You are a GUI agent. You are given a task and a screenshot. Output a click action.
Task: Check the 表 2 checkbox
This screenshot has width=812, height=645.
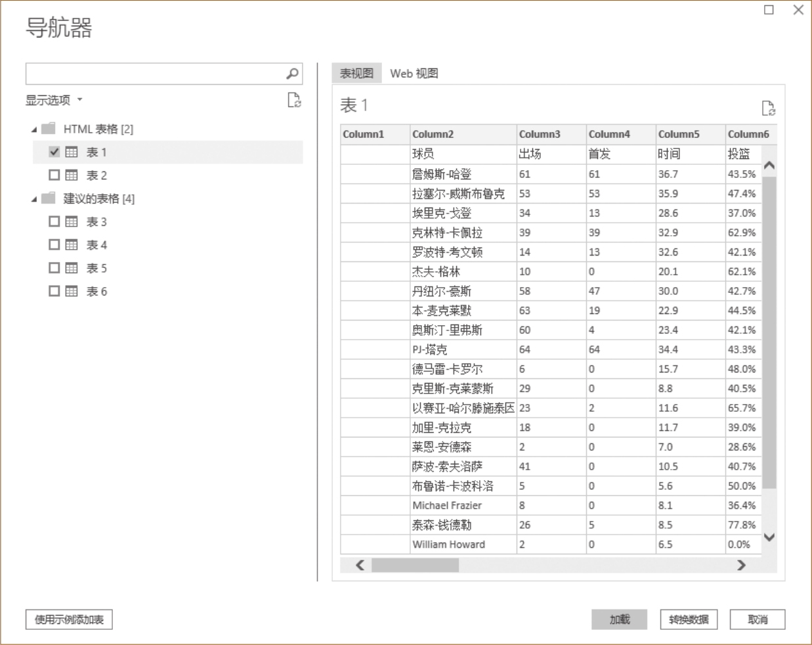click(54, 175)
